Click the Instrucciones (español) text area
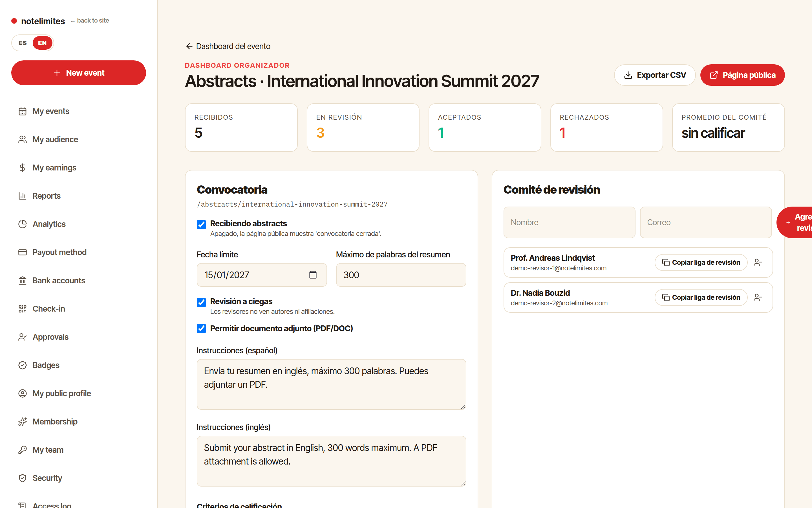The image size is (812, 508). 332,384
